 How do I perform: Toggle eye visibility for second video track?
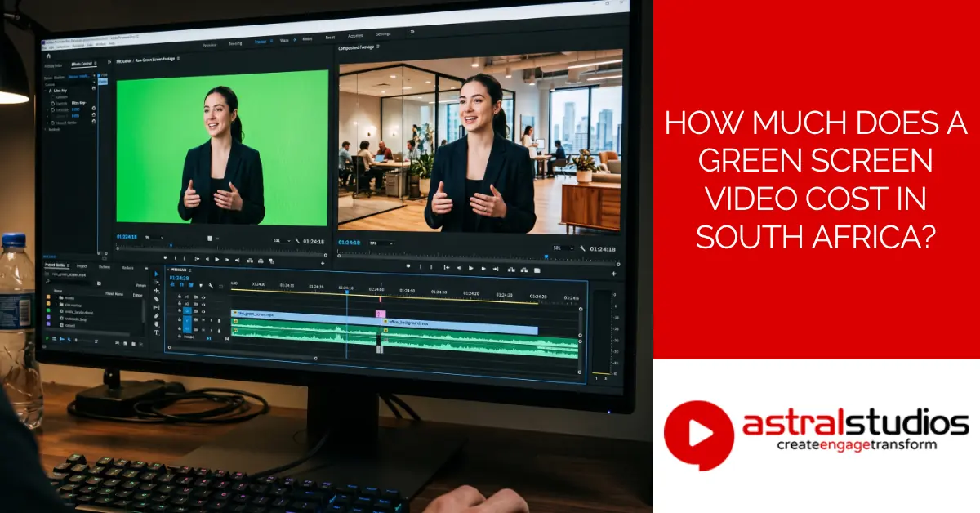coord(203,304)
